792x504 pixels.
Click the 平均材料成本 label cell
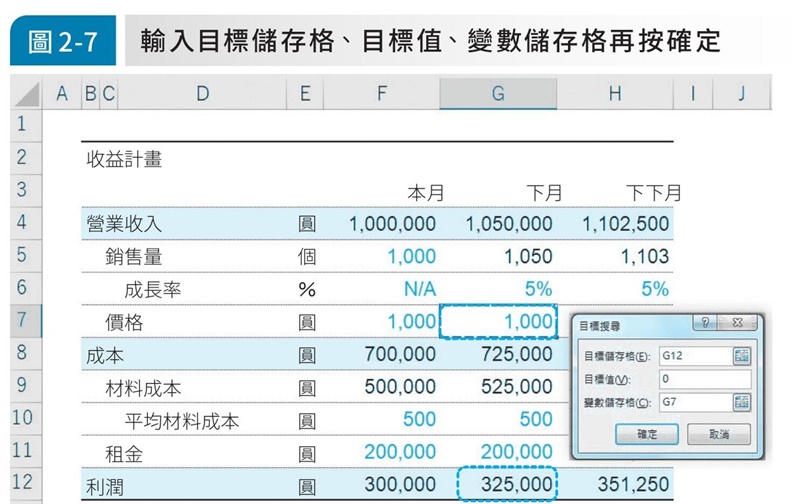point(182,421)
